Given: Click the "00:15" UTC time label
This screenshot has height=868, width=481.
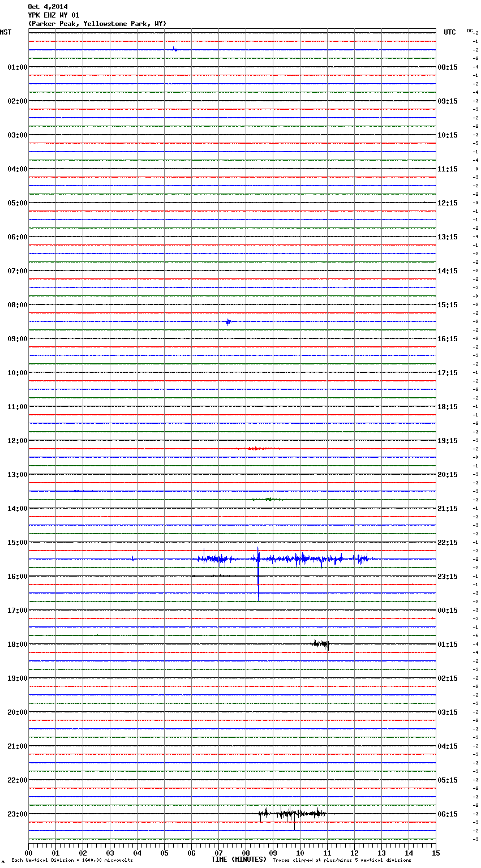Looking at the screenshot, I should 448,611.
